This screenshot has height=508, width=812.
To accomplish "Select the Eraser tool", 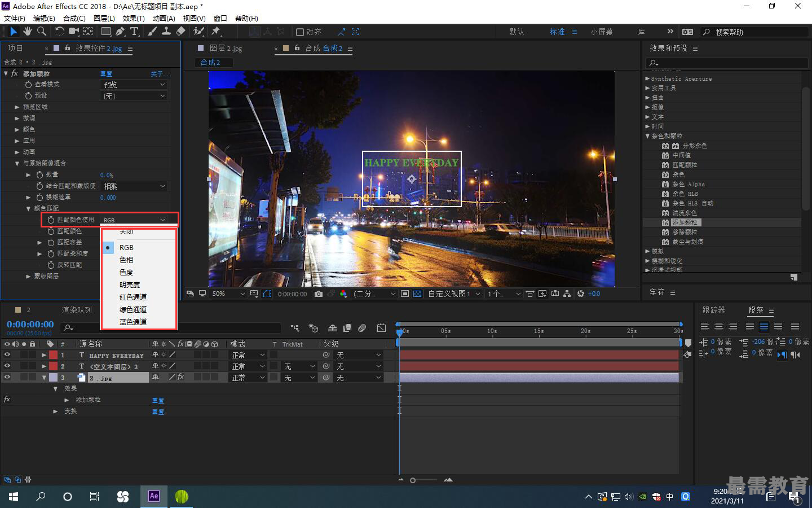I will [180, 32].
